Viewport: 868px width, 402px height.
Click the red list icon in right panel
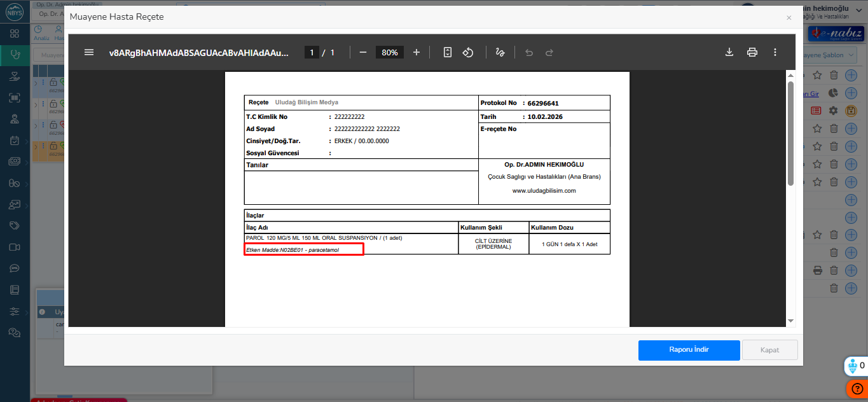[816, 111]
